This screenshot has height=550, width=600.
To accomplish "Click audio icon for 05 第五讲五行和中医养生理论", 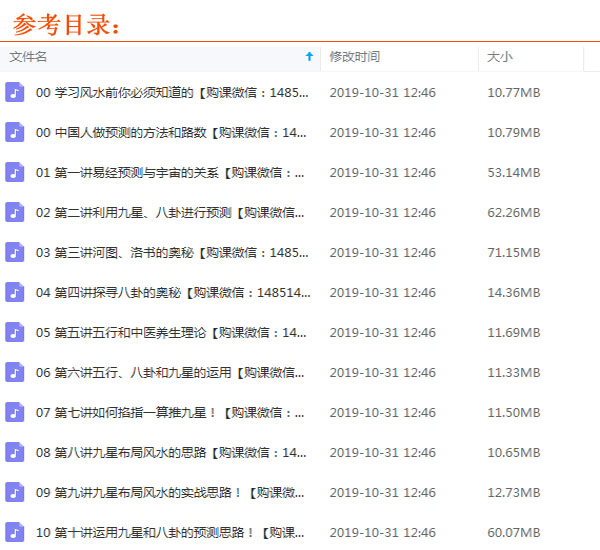I will click(14, 332).
